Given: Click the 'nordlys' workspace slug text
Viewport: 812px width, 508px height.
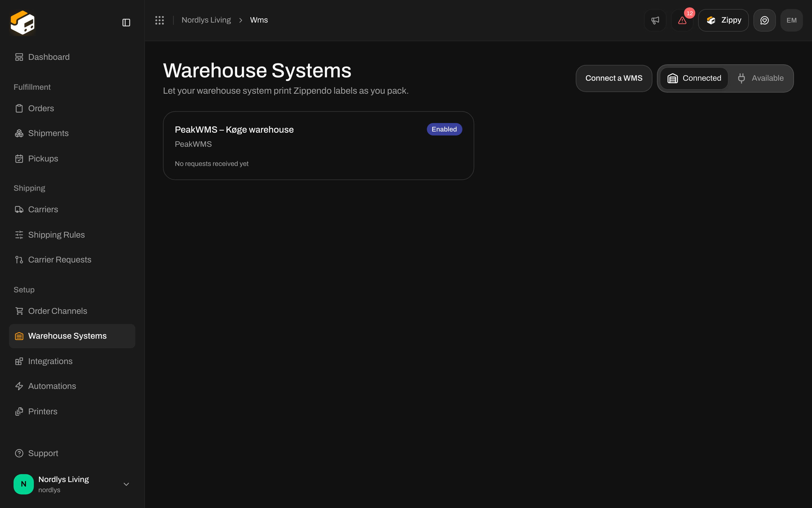Looking at the screenshot, I should (49, 490).
